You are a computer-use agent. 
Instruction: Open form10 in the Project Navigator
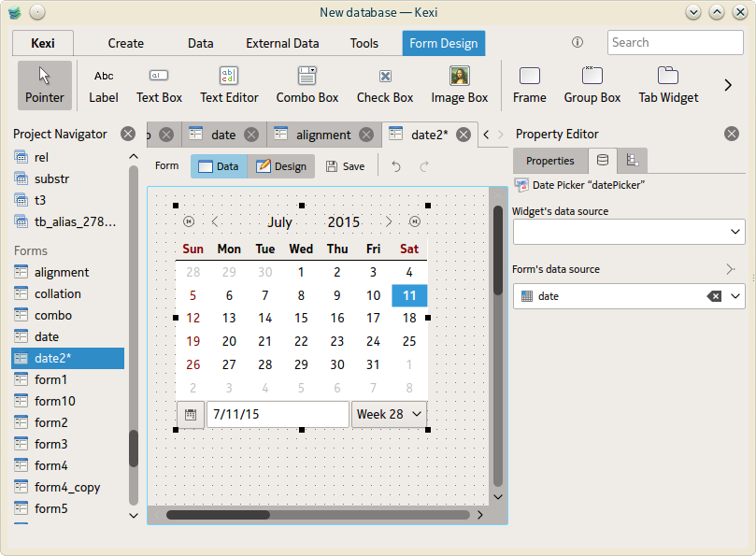(55, 401)
